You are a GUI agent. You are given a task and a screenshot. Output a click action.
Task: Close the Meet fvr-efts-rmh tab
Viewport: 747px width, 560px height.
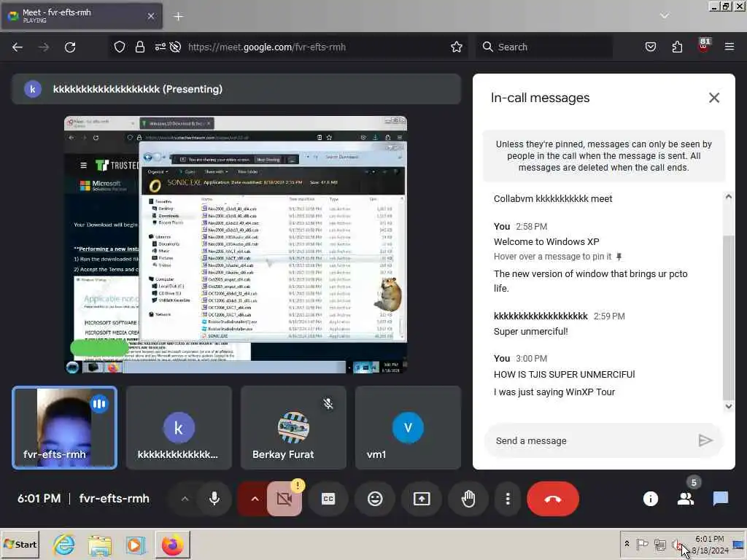(150, 16)
